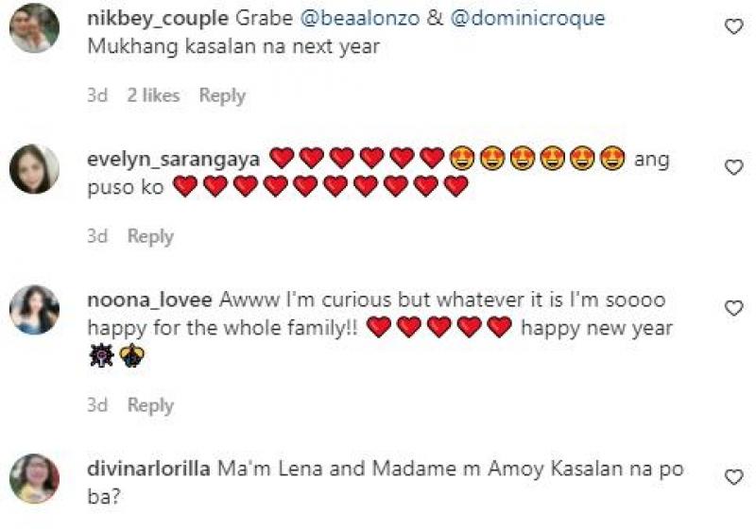Open divinarlorilla's profile avatar
Screen dimensions: 756x532
34,479
